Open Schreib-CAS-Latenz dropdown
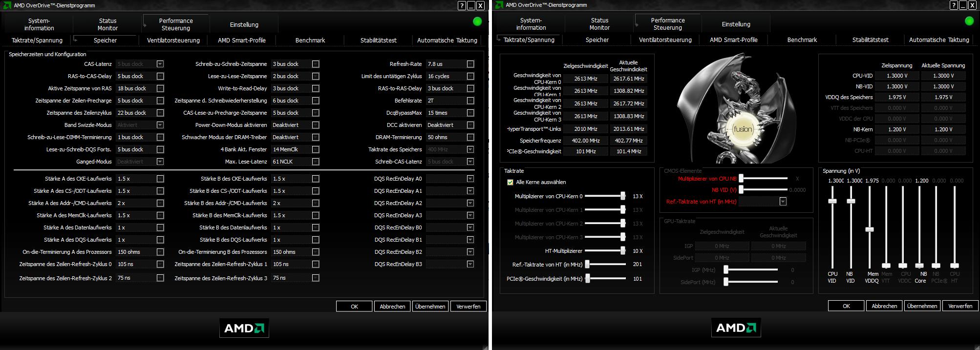Screen dimensions: 980x350 pyautogui.click(x=470, y=162)
